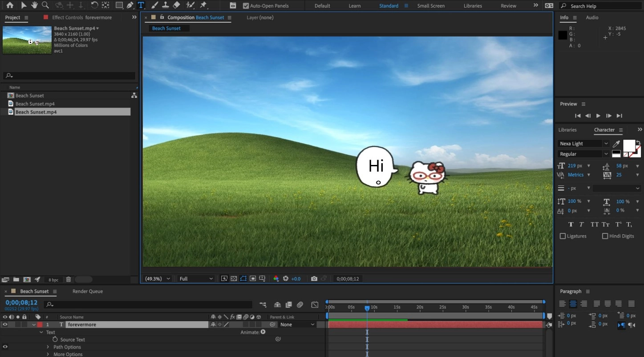This screenshot has width=644, height=357.
Task: Click the white fill color swatch
Action: click(628, 145)
